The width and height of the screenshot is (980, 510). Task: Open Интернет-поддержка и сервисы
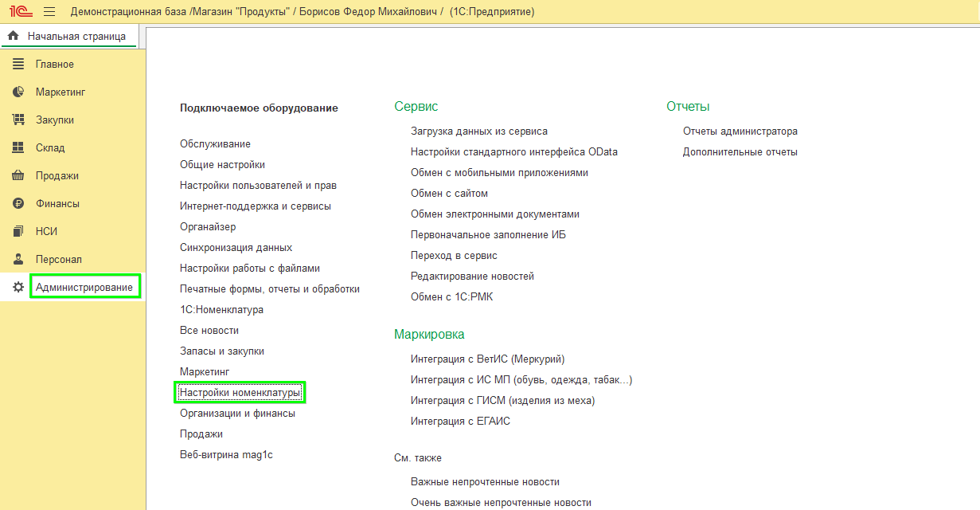[x=256, y=206]
